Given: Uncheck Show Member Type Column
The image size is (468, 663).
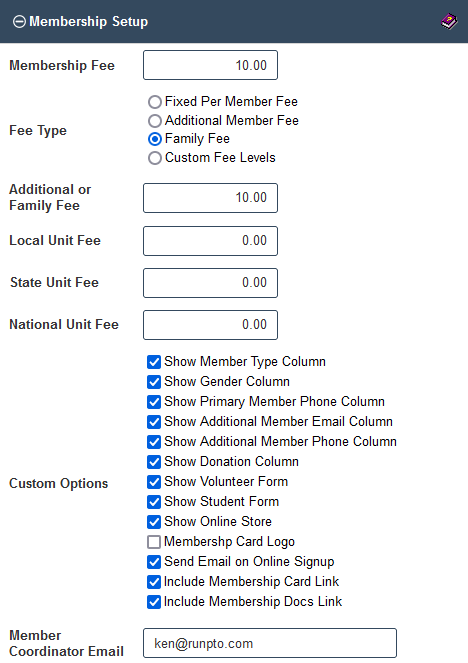Looking at the screenshot, I should [154, 362].
